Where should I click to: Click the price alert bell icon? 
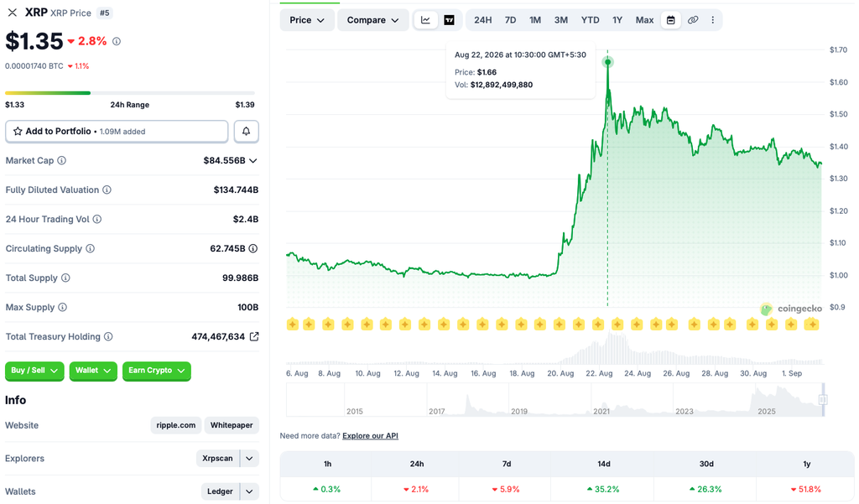pyautogui.click(x=246, y=132)
